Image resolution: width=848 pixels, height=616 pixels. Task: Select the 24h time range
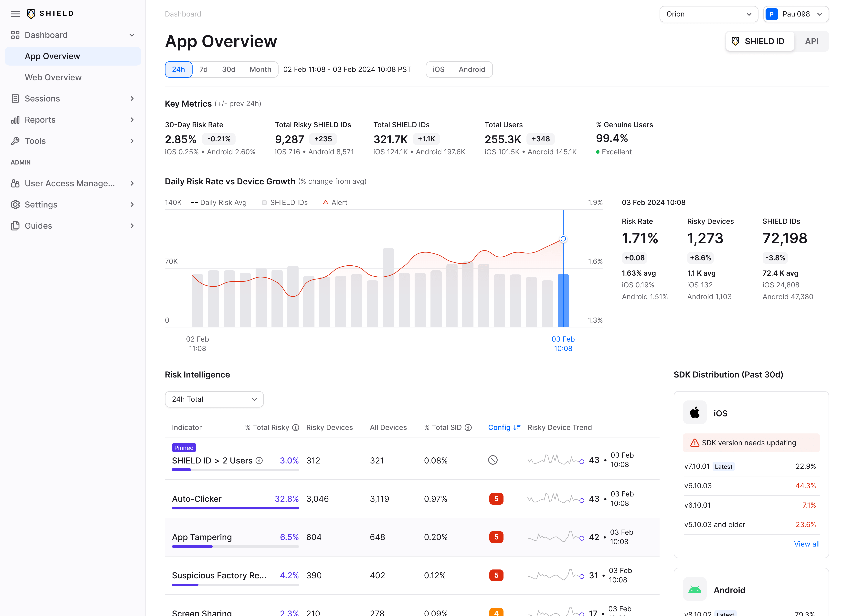[x=178, y=69]
